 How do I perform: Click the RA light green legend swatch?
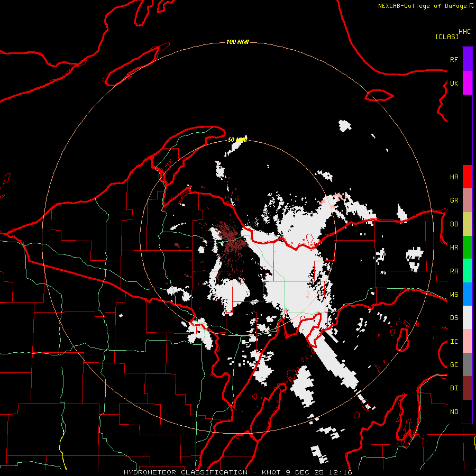point(467,270)
